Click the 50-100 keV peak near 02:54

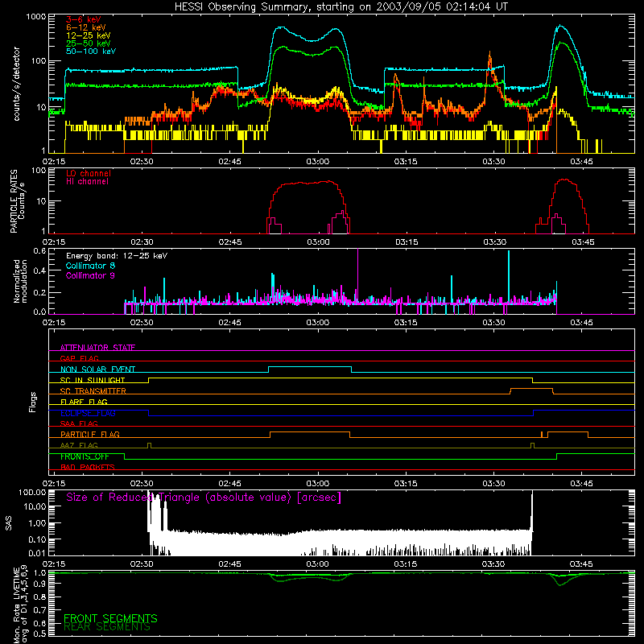click(x=280, y=27)
